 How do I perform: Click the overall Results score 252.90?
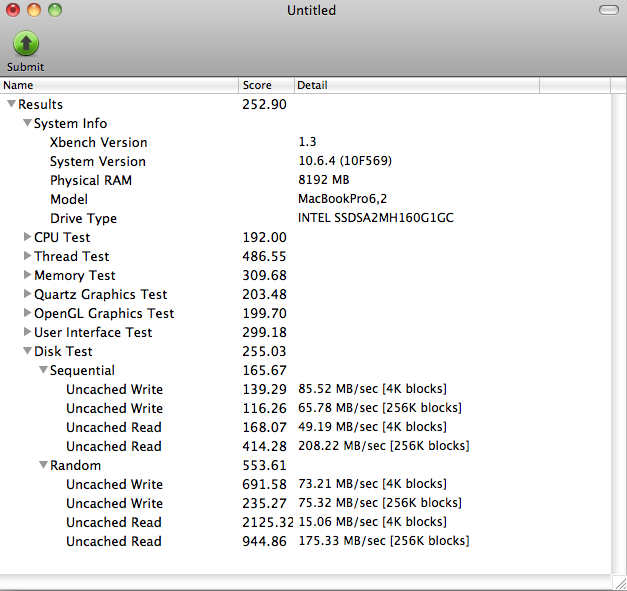(x=264, y=104)
